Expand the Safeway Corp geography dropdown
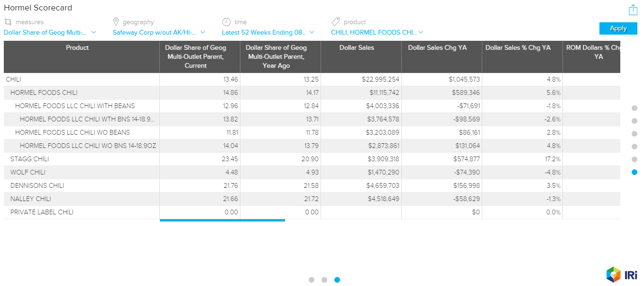This screenshot has width=644, height=286. tap(159, 32)
